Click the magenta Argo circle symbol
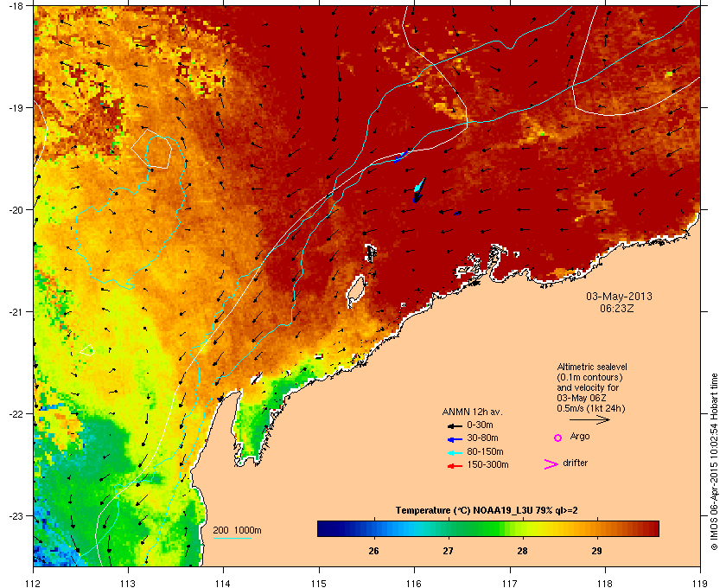 [557, 438]
